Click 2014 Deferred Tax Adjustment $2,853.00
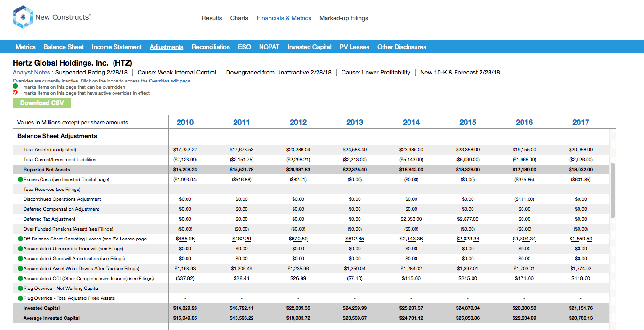This screenshot has height=330, width=644. tap(411, 219)
